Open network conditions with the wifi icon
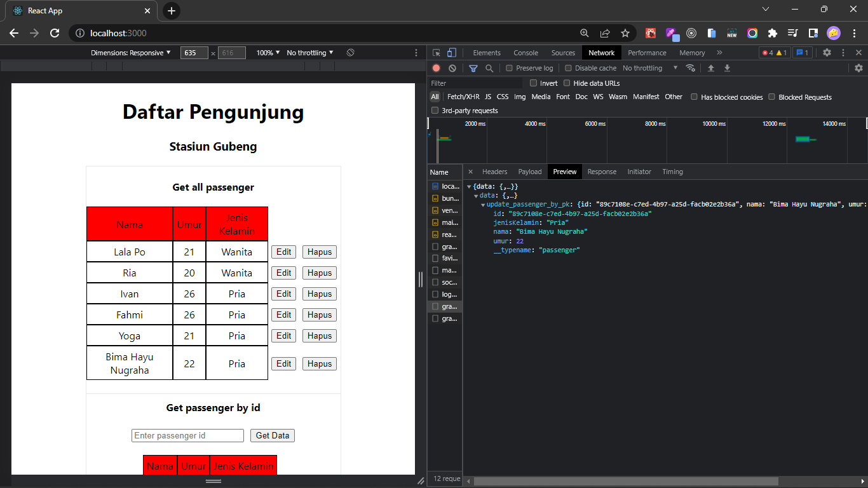The image size is (868, 488). 691,68
